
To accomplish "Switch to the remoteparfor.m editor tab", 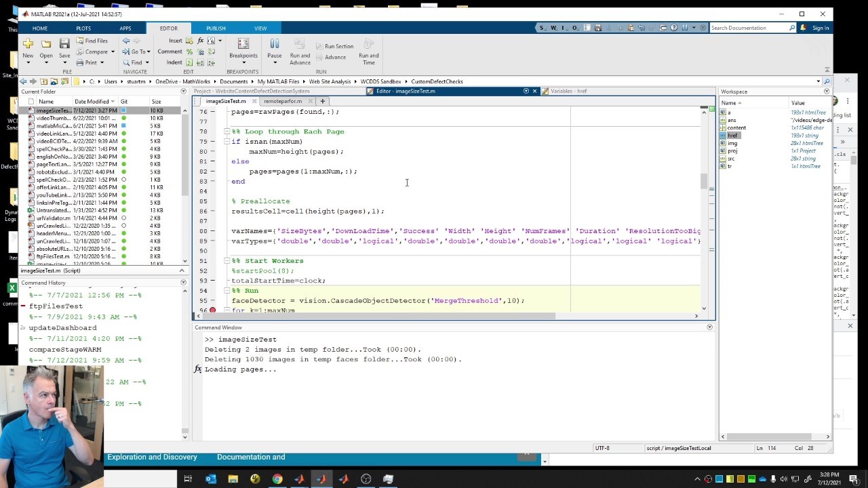I will point(283,101).
